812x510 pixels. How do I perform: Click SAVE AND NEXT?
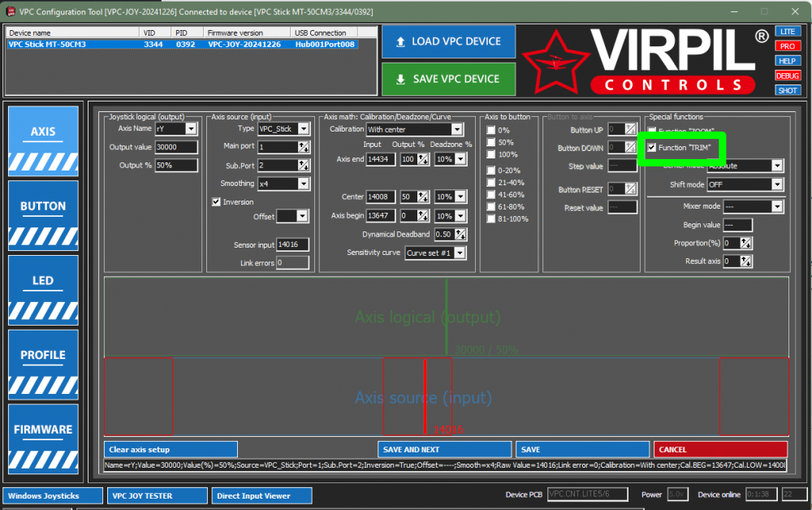(x=444, y=449)
